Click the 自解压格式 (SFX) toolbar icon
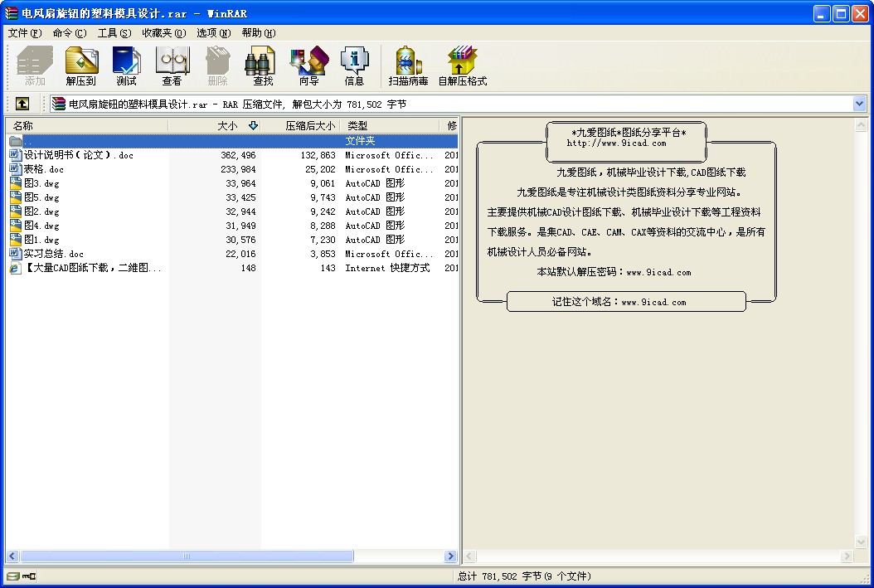 pyautogui.click(x=462, y=66)
